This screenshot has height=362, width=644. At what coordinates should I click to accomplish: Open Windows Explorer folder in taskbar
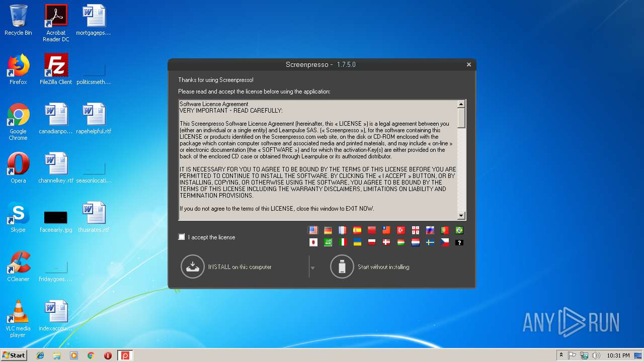(57, 355)
